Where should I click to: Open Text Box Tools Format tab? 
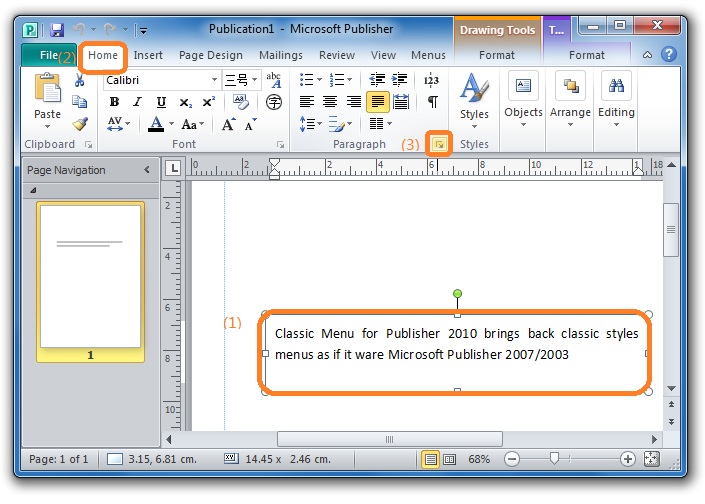point(587,55)
